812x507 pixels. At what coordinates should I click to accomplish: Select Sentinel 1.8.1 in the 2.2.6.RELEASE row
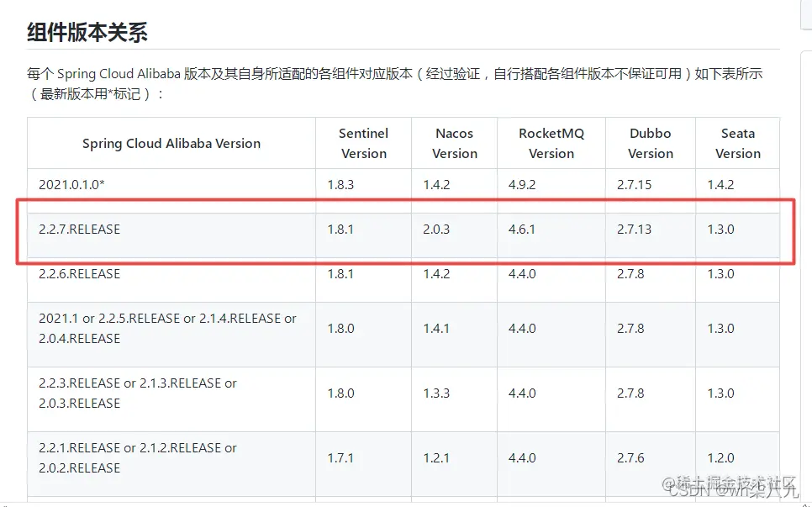coord(340,274)
